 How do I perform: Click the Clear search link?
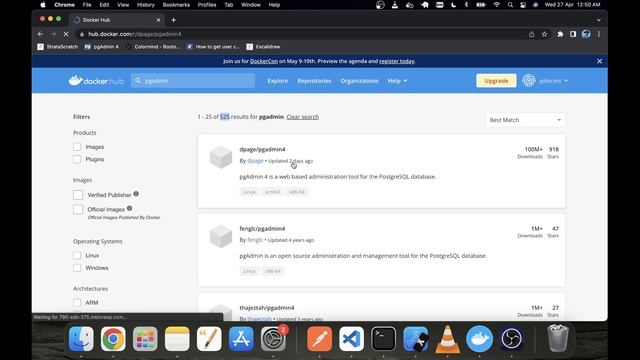tap(302, 117)
